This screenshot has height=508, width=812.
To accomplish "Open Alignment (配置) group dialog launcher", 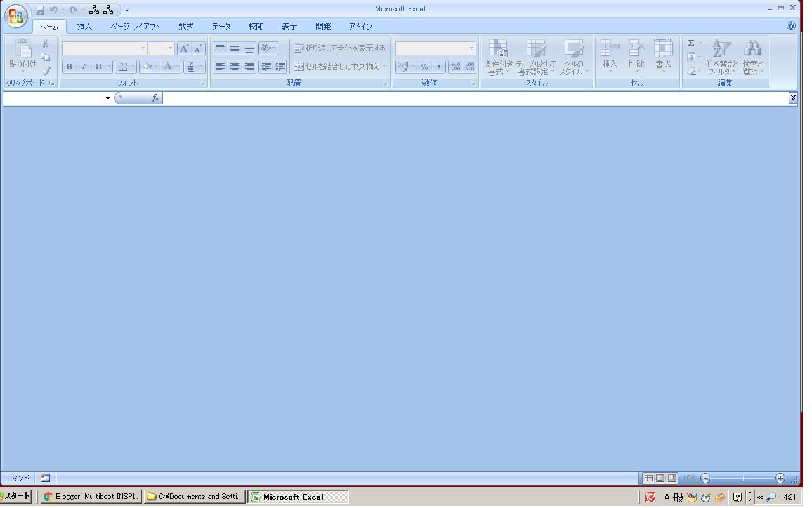I will click(385, 83).
